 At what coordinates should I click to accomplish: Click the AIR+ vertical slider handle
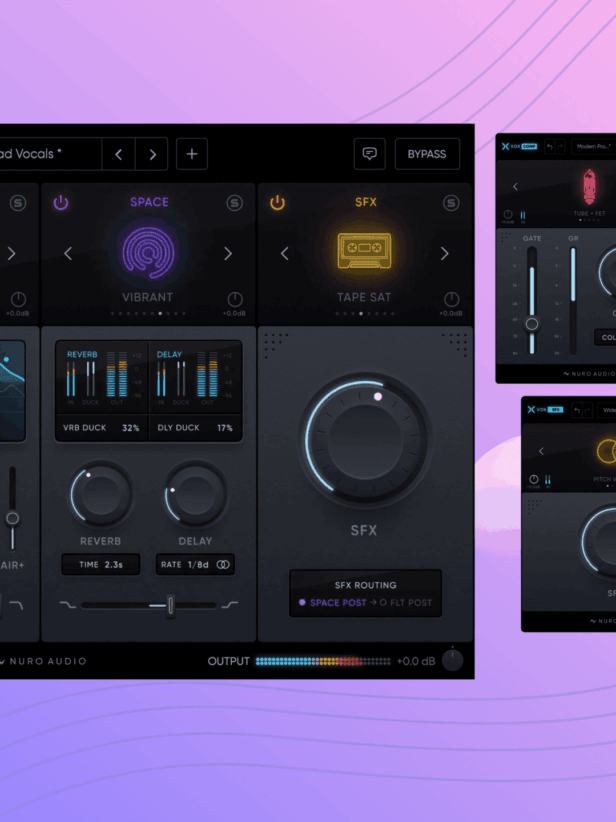pyautogui.click(x=12, y=518)
